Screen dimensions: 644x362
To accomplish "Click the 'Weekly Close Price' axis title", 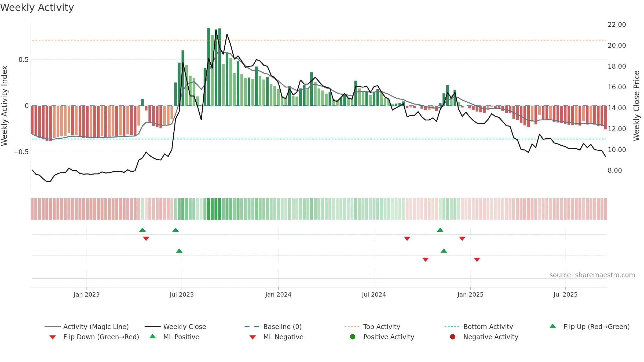I will [x=636, y=106].
